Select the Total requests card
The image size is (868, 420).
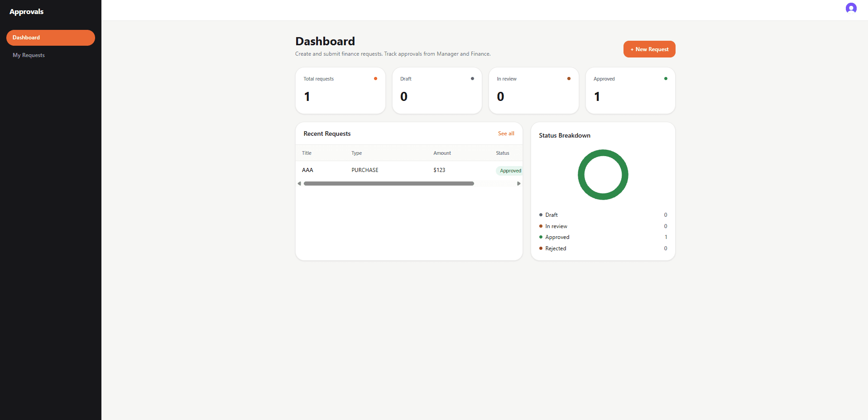340,91
